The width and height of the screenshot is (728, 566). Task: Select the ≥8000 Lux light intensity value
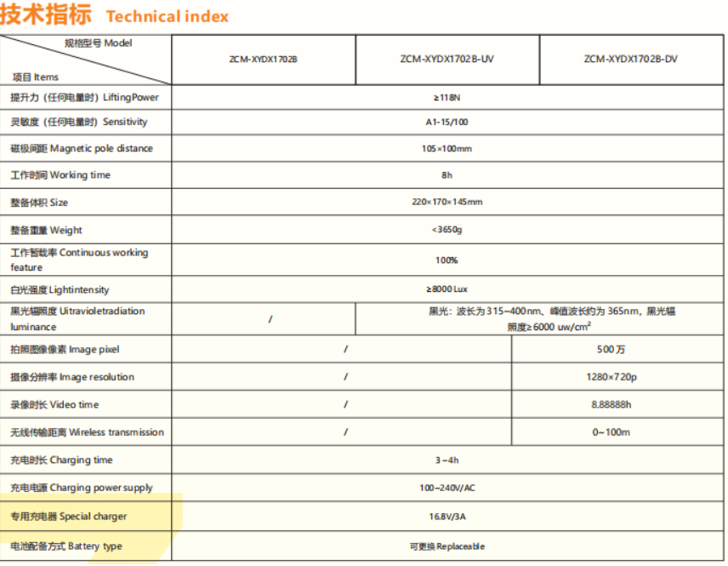(446, 290)
